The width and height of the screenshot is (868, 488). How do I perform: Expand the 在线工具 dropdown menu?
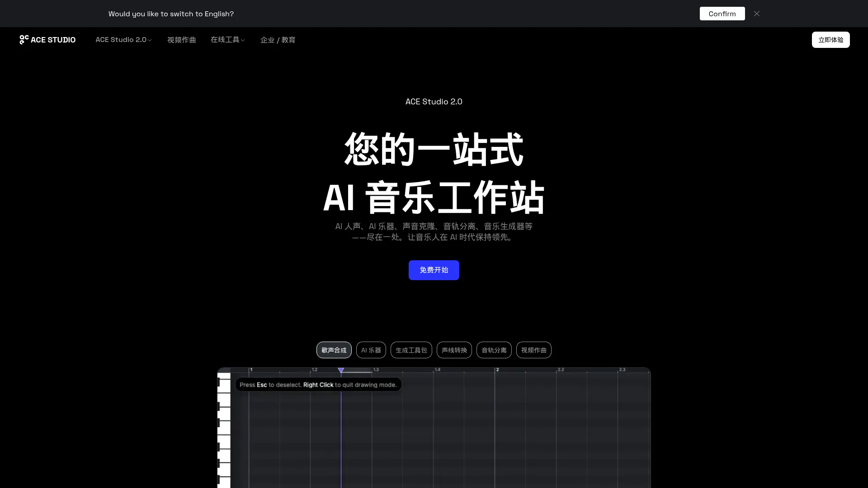coord(227,40)
